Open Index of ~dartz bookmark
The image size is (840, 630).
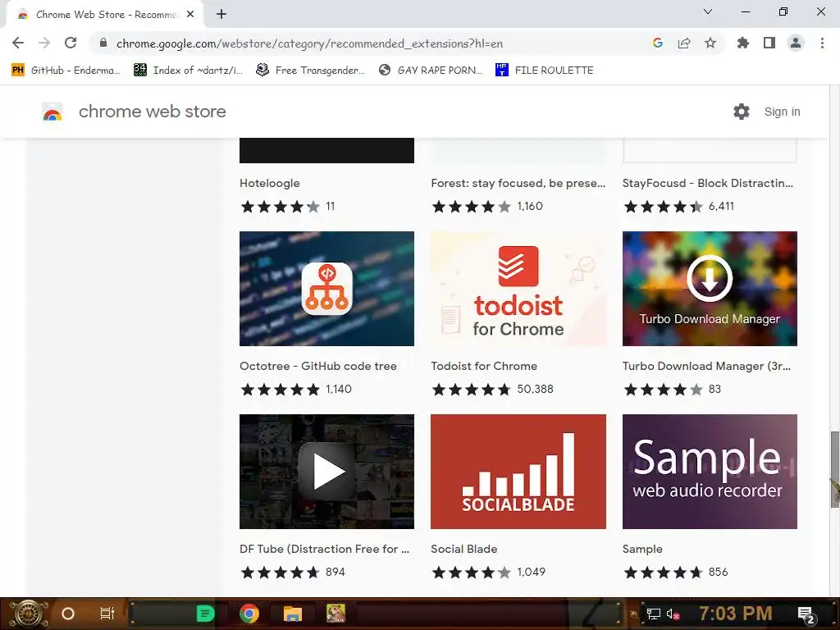[x=188, y=71]
